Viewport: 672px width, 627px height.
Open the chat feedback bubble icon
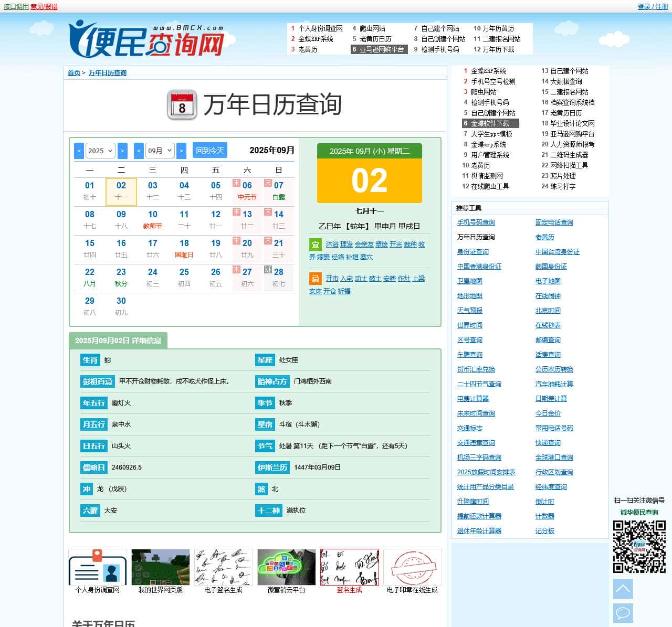coord(623,613)
